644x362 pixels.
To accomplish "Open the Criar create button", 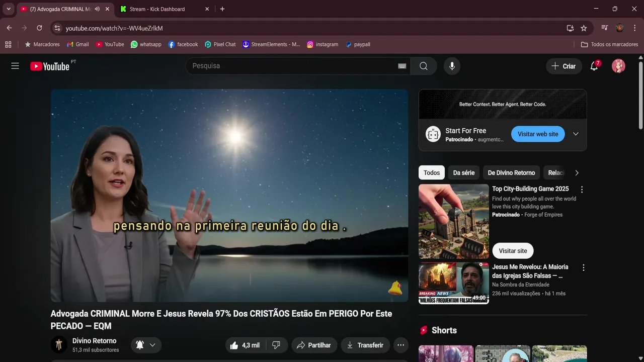I will point(563,66).
